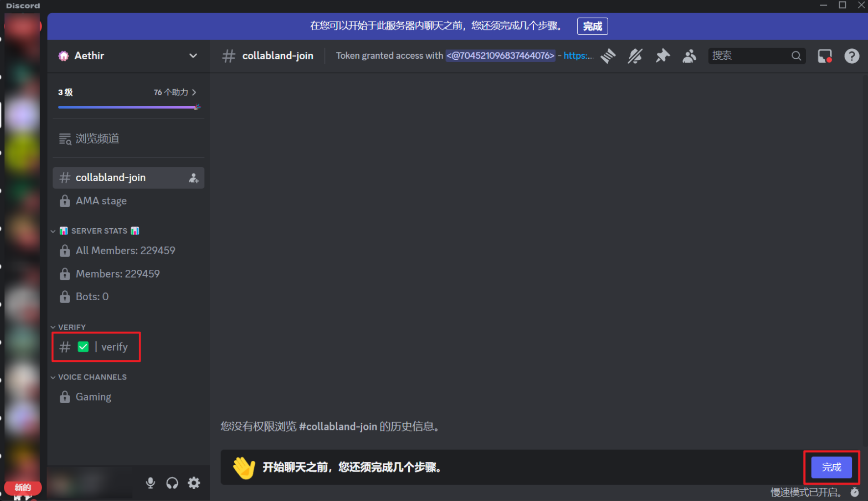
Task: Click the 慢速模式已开启 text
Action: pyautogui.click(x=806, y=492)
